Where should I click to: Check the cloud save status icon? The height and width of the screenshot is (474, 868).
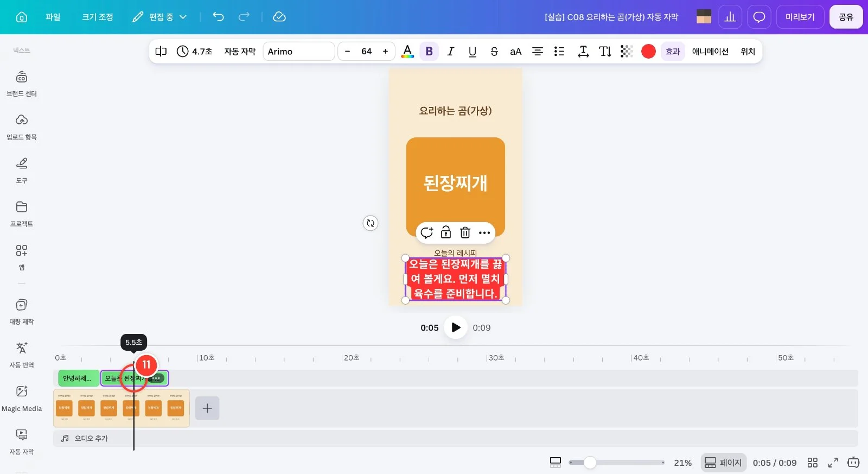tap(279, 17)
